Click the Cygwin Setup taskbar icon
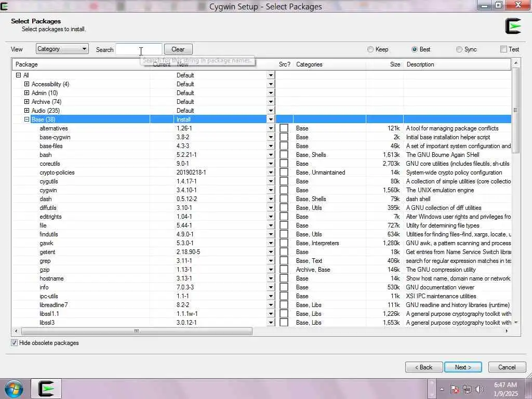 coord(46,389)
